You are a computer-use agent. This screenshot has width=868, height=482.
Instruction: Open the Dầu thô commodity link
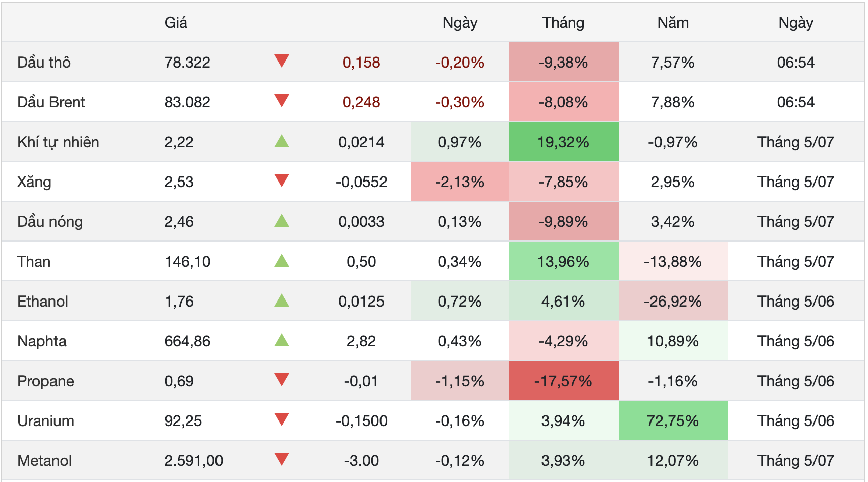click(x=44, y=63)
